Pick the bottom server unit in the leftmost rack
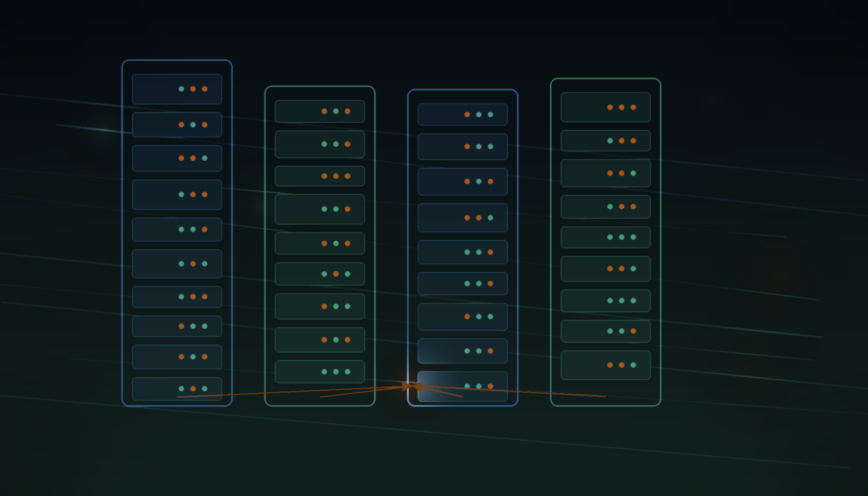The height and width of the screenshot is (496, 868). click(x=177, y=389)
